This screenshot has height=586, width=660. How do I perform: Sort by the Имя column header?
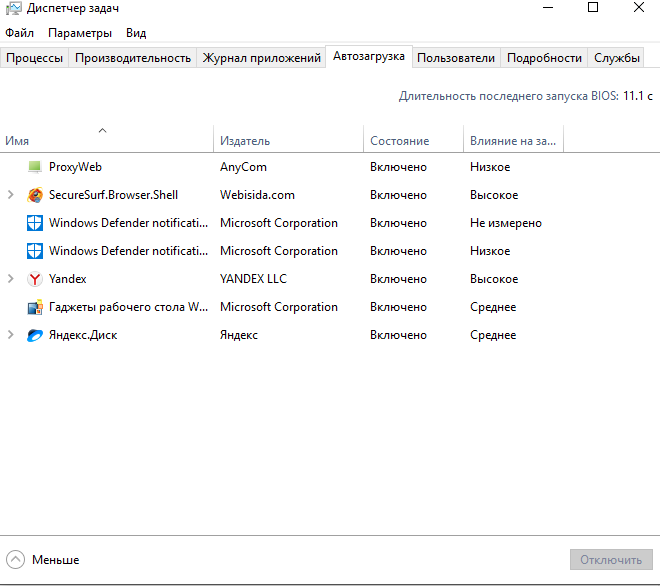[106, 139]
